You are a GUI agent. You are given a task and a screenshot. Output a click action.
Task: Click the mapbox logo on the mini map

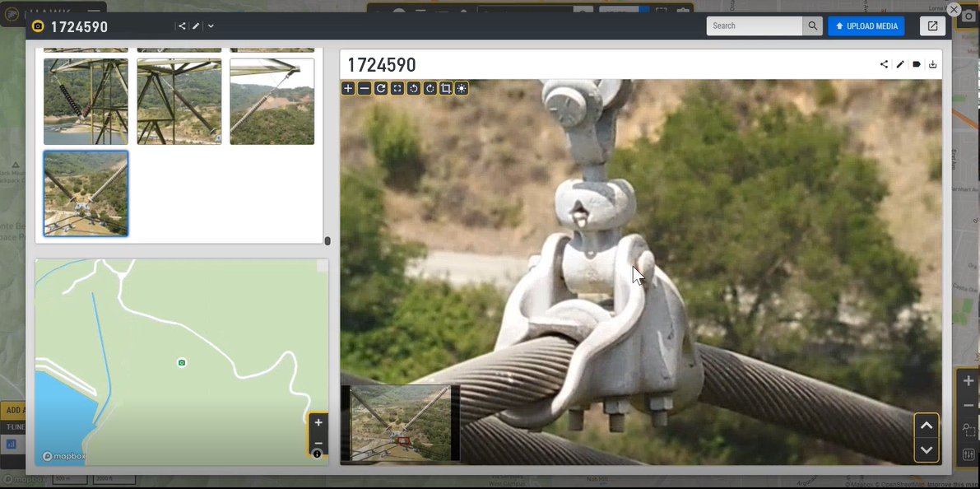(x=63, y=457)
